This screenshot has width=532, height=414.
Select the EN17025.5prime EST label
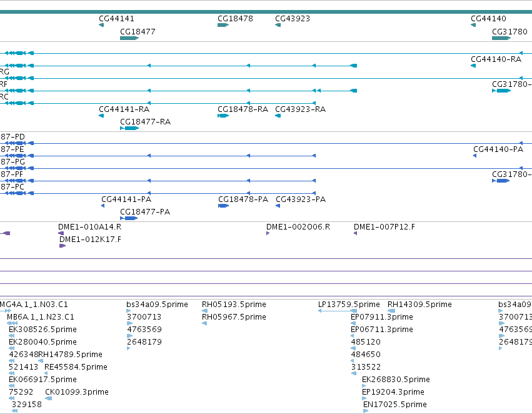[x=395, y=405]
